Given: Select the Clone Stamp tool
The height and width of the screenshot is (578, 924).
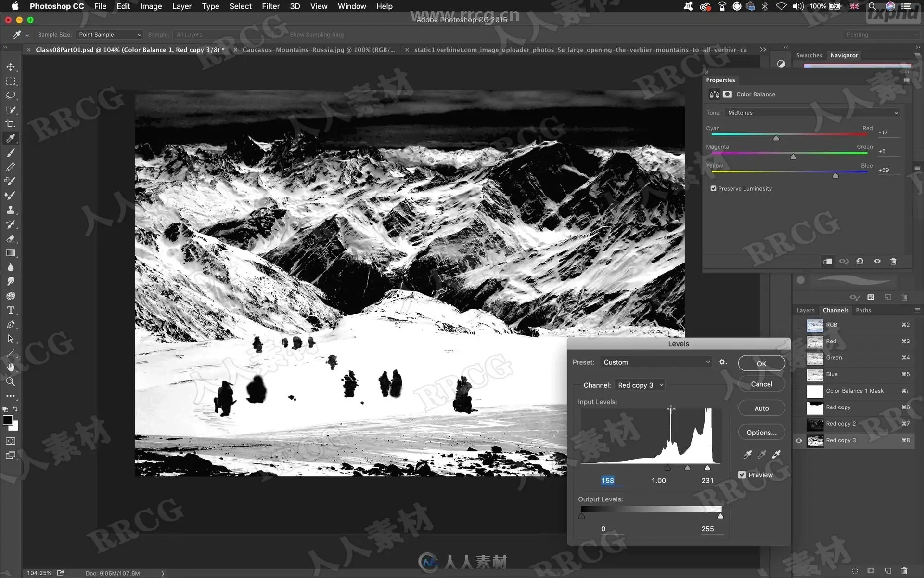Looking at the screenshot, I should click(x=11, y=210).
